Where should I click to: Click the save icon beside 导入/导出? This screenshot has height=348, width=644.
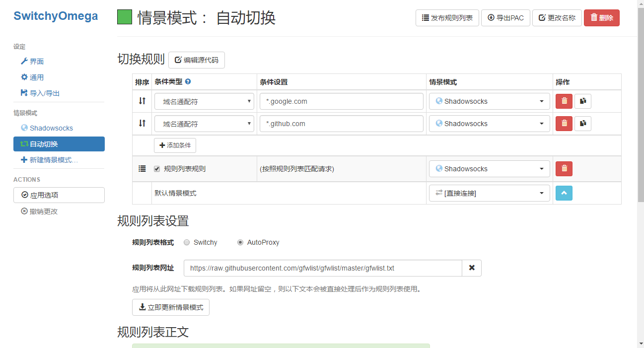click(x=24, y=93)
